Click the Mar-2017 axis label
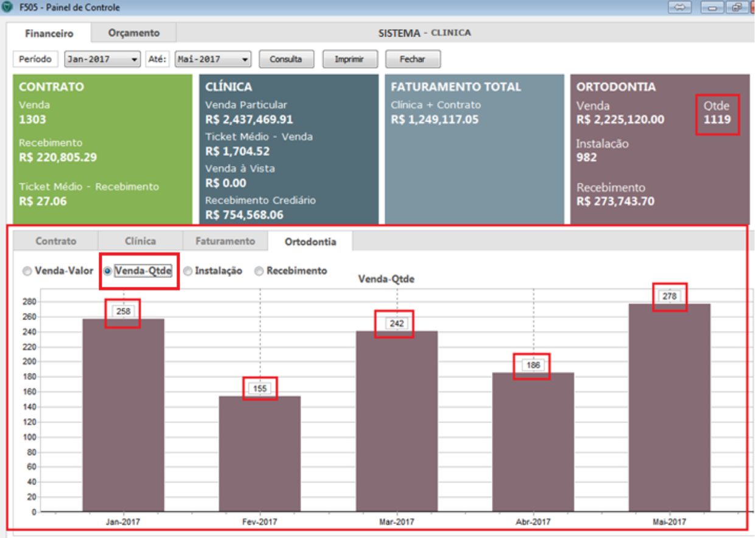 pyautogui.click(x=397, y=522)
